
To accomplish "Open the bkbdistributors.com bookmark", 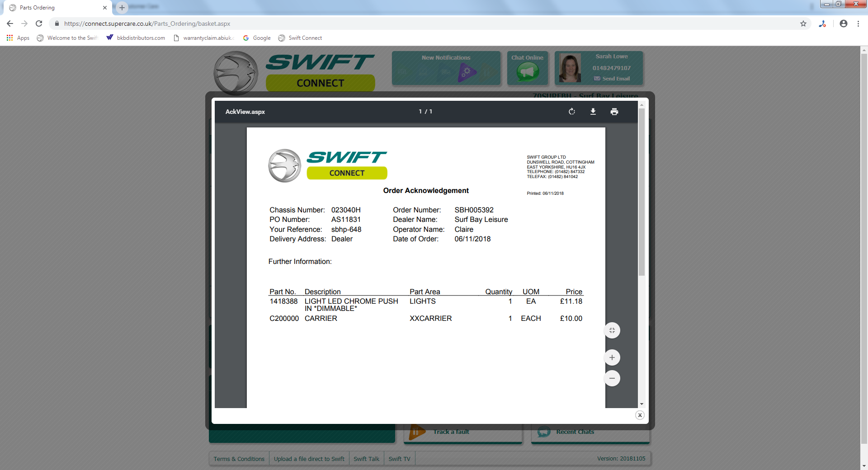I will tap(136, 38).
